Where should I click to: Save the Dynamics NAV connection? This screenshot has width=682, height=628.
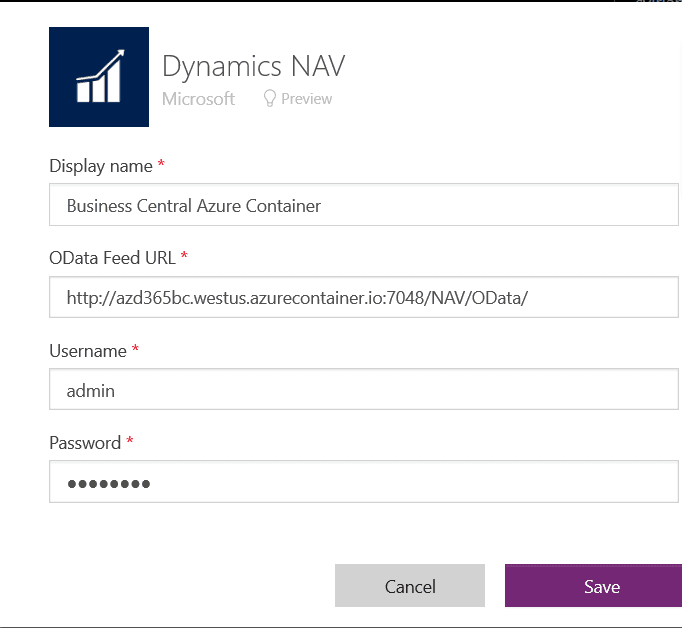pos(593,586)
